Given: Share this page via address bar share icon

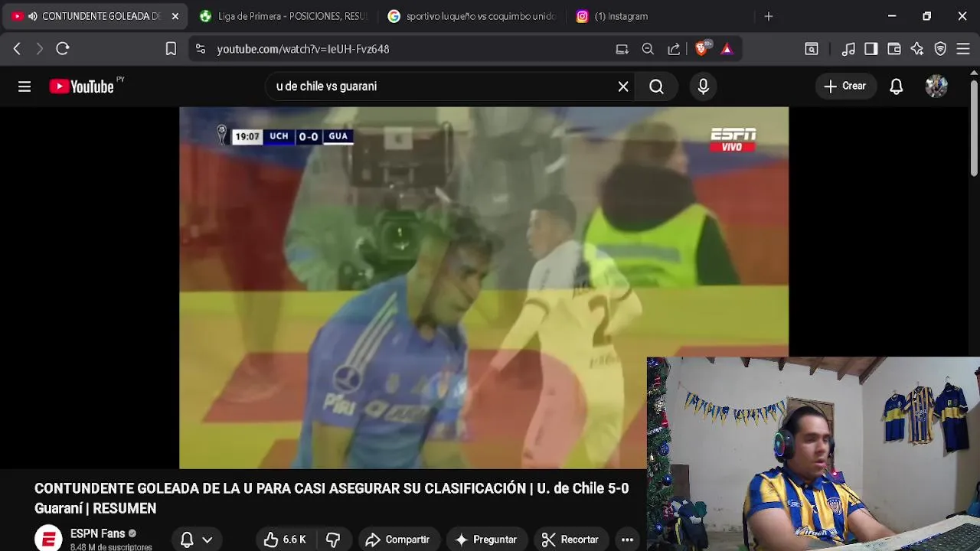Looking at the screenshot, I should pos(674,49).
